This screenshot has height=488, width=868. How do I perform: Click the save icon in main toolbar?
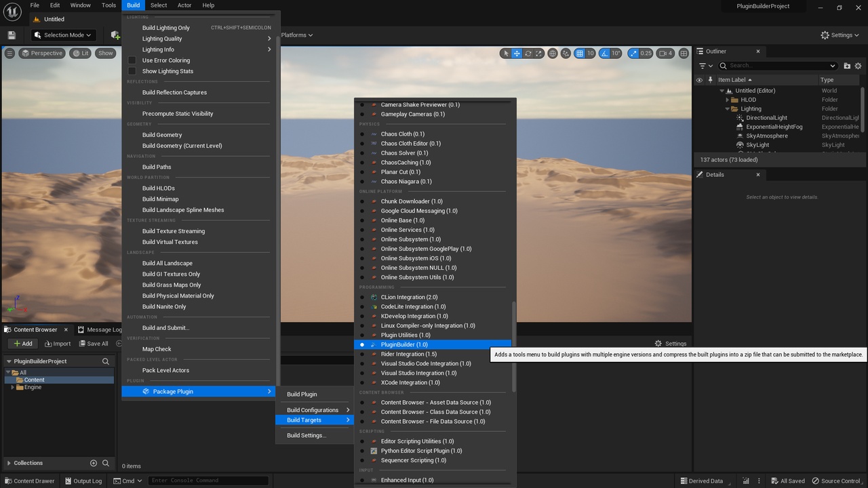click(x=12, y=35)
